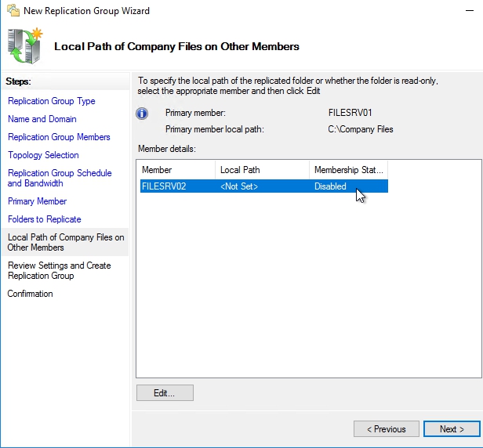Click the Disabled status of FILESRV02

(330, 186)
